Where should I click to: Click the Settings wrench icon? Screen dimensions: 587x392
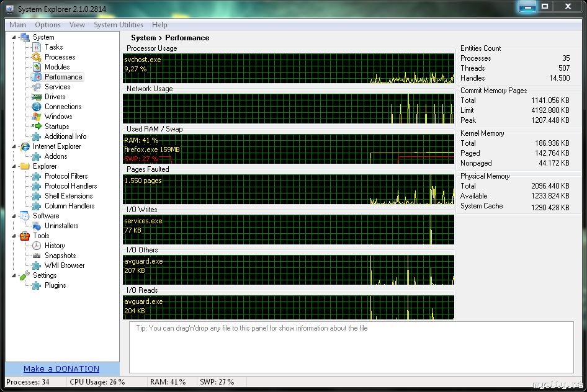[25, 275]
